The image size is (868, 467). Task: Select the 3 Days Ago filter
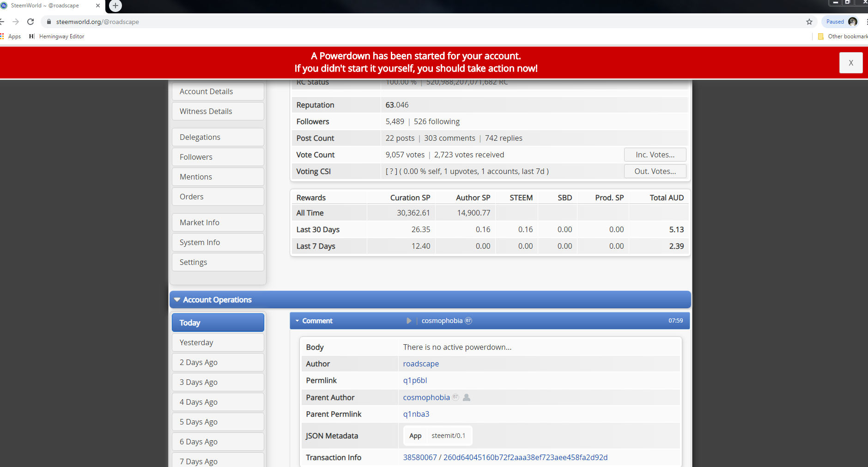[x=218, y=382]
